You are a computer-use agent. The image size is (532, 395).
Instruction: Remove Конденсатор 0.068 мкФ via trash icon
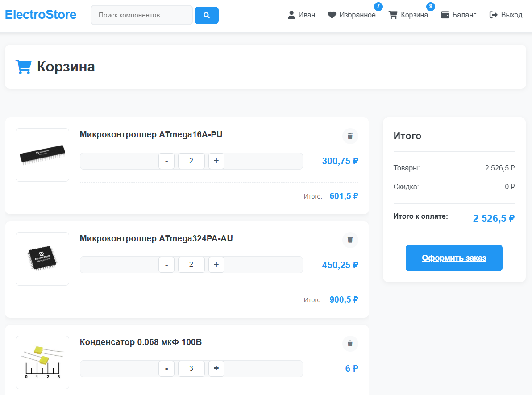(x=350, y=343)
